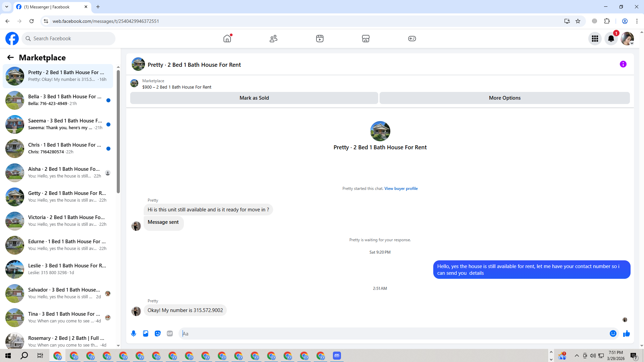This screenshot has height=362, width=644.
Task: Open Windows taskbar search
Action: point(24,356)
